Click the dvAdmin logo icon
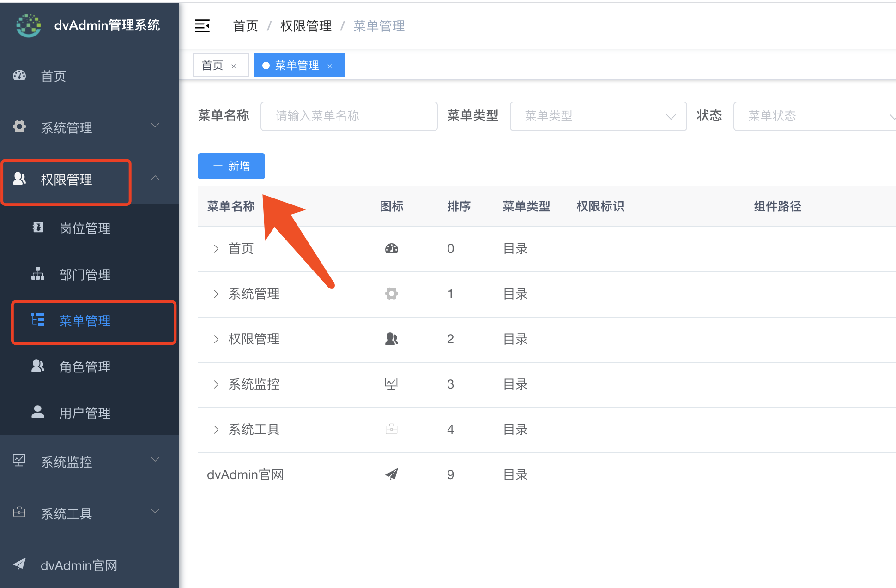The height and width of the screenshot is (588, 896). click(29, 25)
